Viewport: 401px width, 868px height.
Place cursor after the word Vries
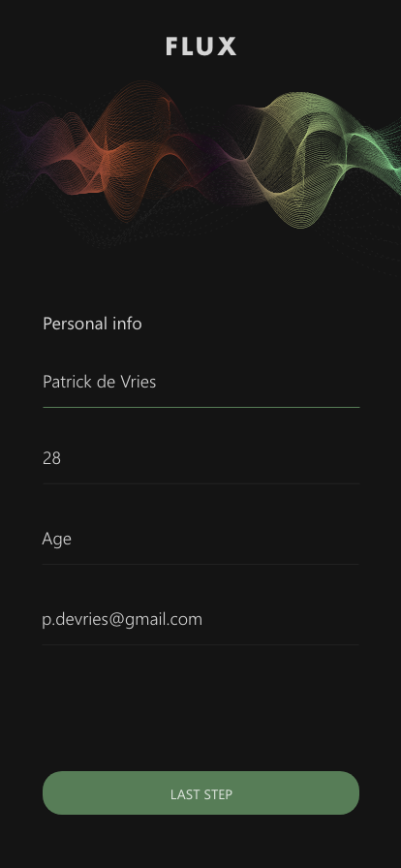point(157,382)
